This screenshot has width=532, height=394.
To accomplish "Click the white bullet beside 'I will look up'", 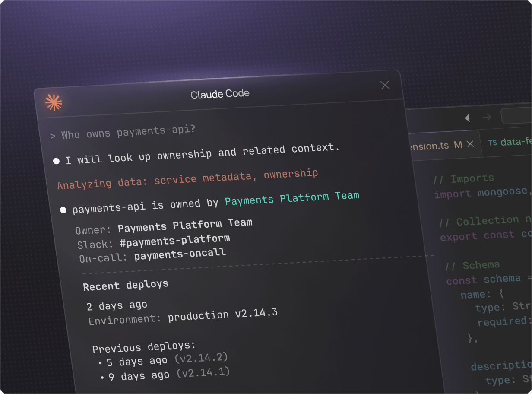I will (56, 161).
